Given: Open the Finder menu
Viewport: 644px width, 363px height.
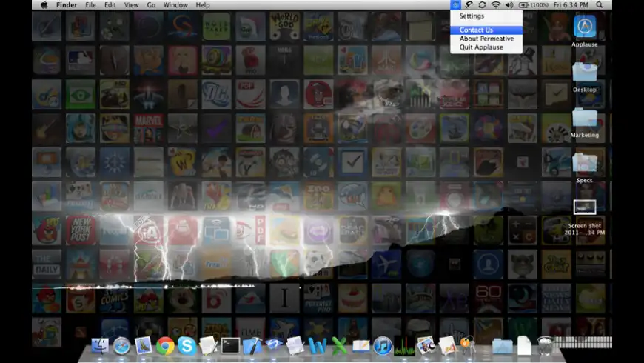Looking at the screenshot, I should click(x=67, y=5).
